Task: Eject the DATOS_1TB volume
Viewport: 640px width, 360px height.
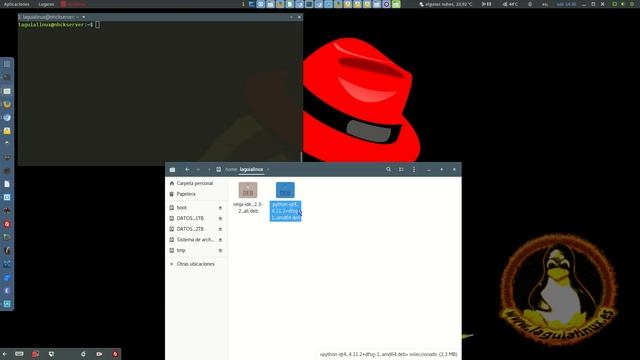Action: (220, 218)
